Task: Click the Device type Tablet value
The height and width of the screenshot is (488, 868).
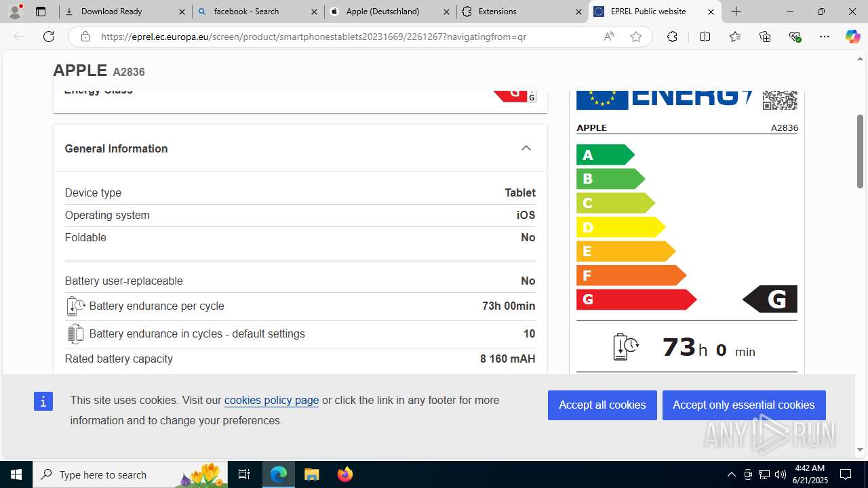Action: coord(520,193)
